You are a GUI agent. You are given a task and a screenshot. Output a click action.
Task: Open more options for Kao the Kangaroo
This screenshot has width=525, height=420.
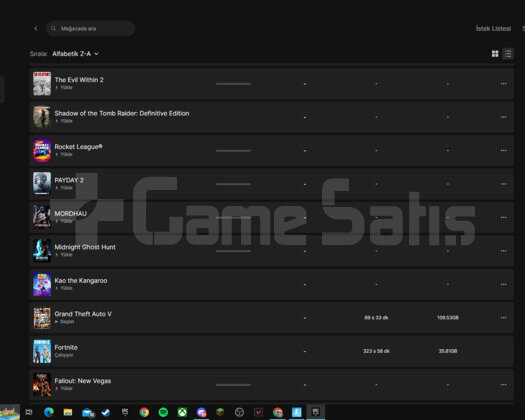coord(503,284)
